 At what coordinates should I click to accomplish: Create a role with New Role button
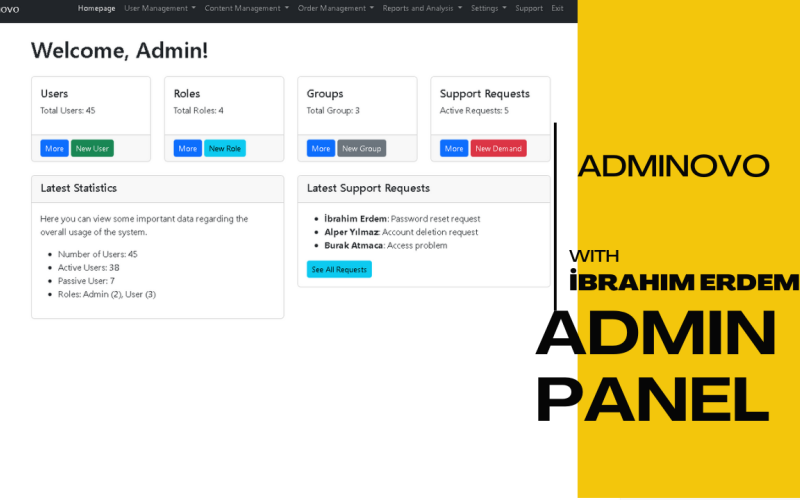[225, 148]
